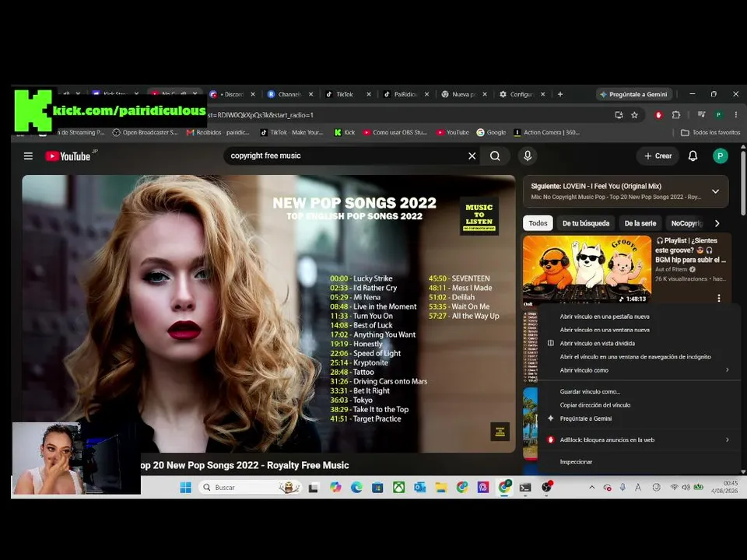Select the Todos filter chip
The width and height of the screenshot is (747, 560).
(x=538, y=223)
